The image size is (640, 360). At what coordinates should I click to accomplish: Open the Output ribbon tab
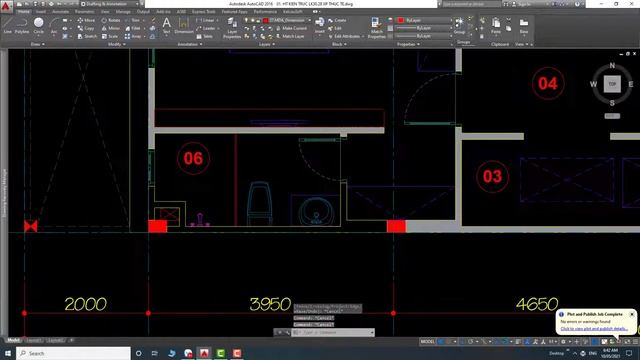pyautogui.click(x=143, y=12)
